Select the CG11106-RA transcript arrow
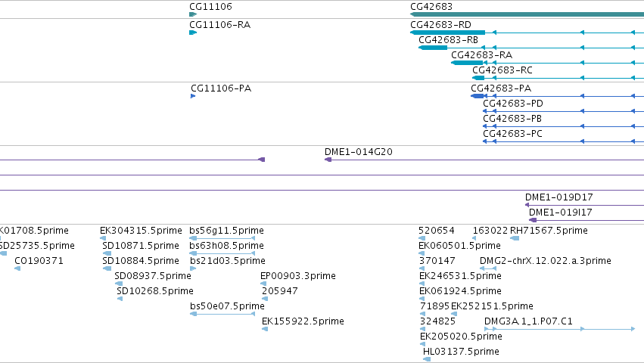 click(193, 33)
